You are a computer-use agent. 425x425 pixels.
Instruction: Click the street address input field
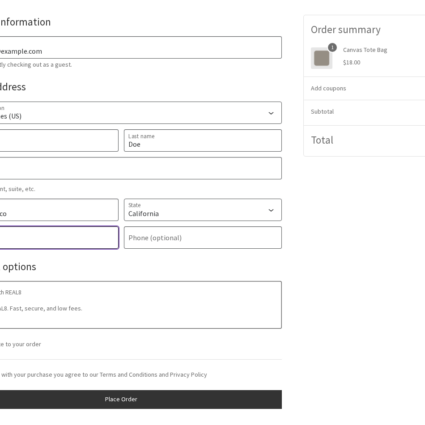click(140, 168)
